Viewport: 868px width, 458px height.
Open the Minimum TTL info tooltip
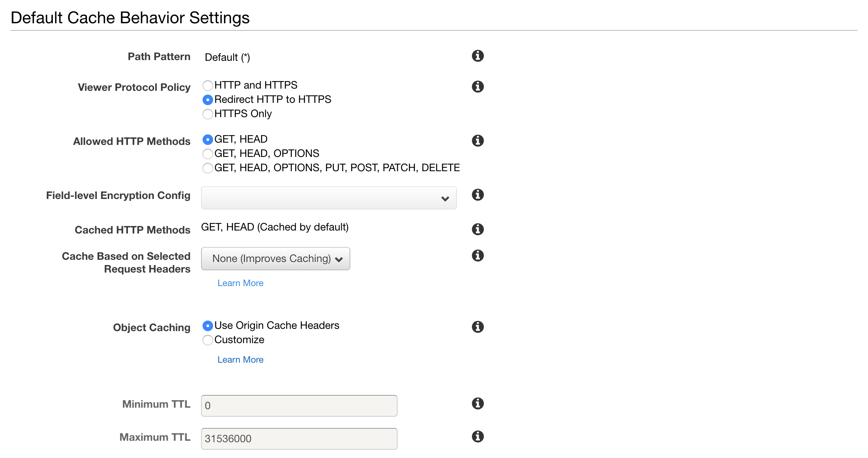[x=478, y=404]
